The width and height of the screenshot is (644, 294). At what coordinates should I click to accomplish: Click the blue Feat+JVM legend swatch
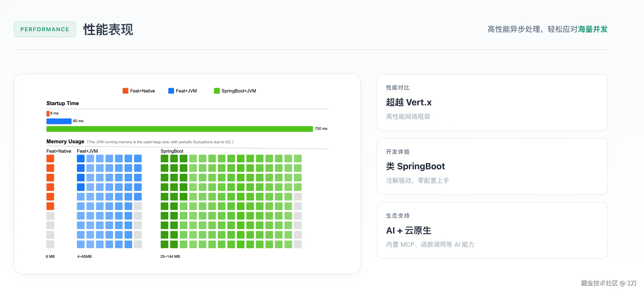point(171,91)
